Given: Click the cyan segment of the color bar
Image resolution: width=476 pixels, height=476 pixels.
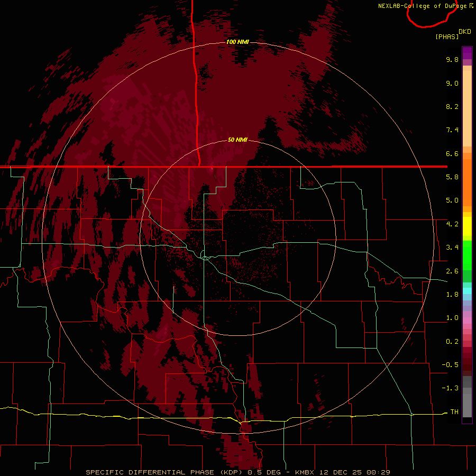Looking at the screenshot, I should (x=467, y=291).
